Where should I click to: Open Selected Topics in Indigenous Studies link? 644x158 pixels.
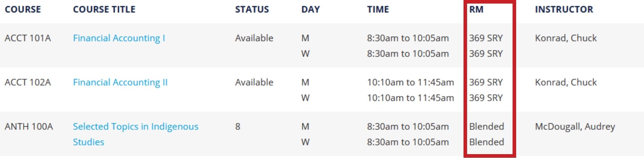(x=135, y=127)
